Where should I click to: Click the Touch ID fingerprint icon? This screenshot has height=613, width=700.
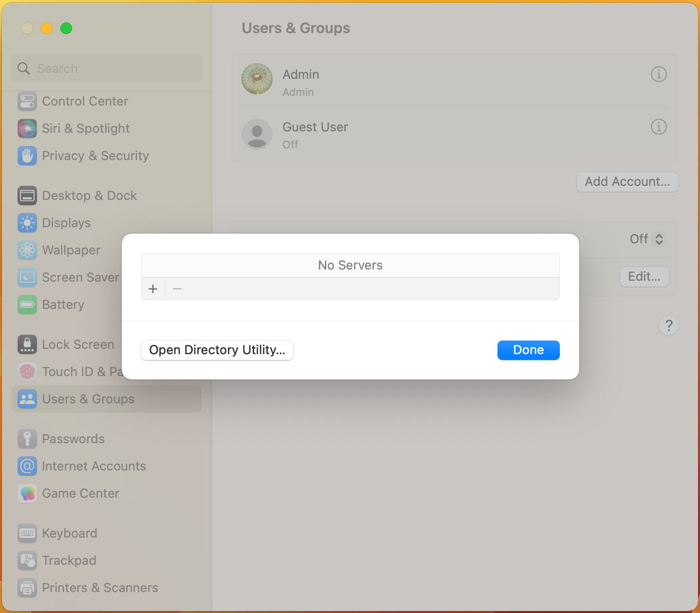click(x=27, y=372)
